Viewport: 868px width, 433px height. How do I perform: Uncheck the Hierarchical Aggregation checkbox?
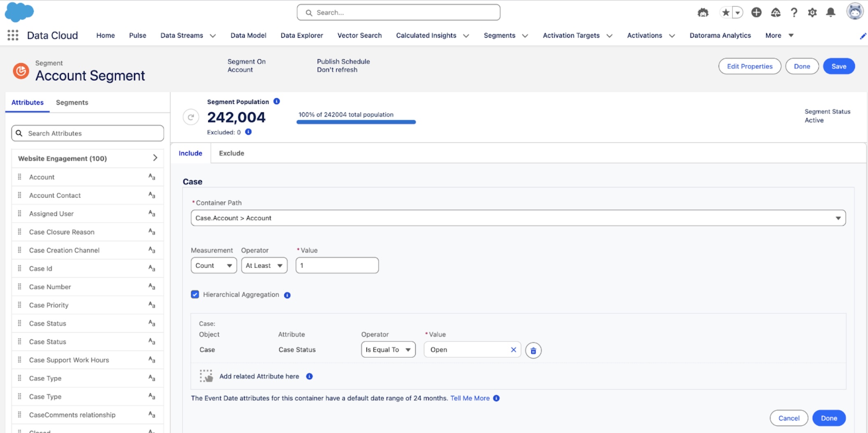pos(195,294)
